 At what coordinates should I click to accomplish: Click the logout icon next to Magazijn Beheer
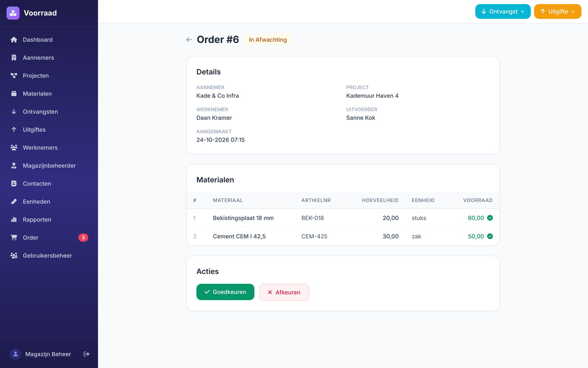tap(87, 354)
